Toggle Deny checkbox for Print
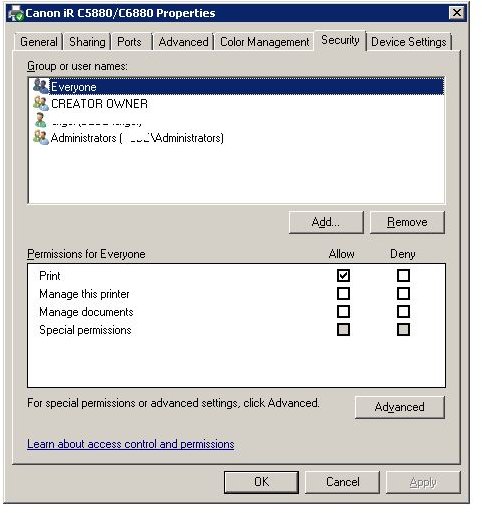Image resolution: width=482 pixels, height=513 pixels. (403, 276)
